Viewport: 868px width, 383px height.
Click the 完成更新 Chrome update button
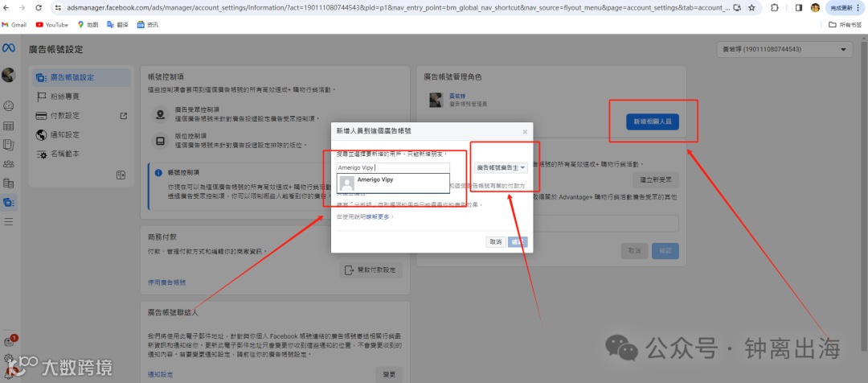844,8
